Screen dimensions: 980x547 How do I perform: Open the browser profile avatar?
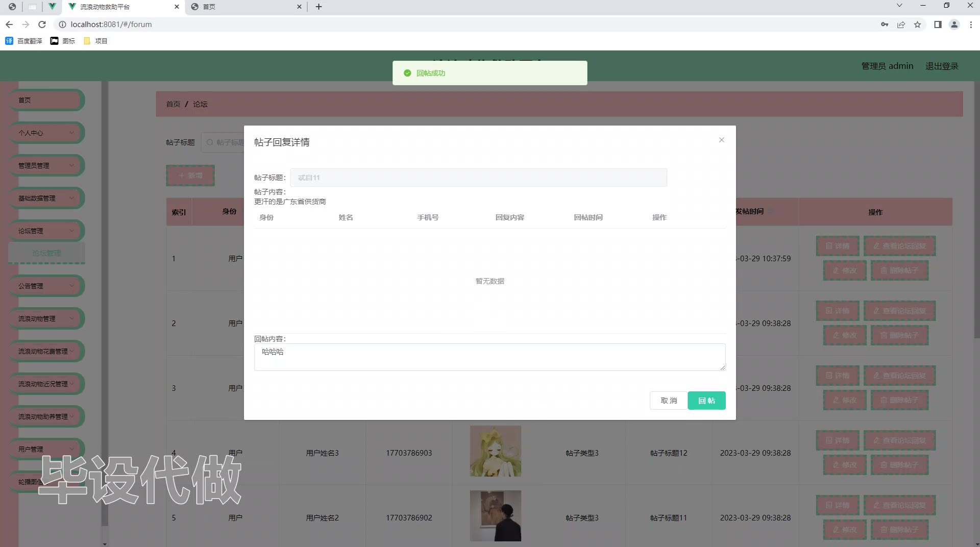[x=954, y=24]
